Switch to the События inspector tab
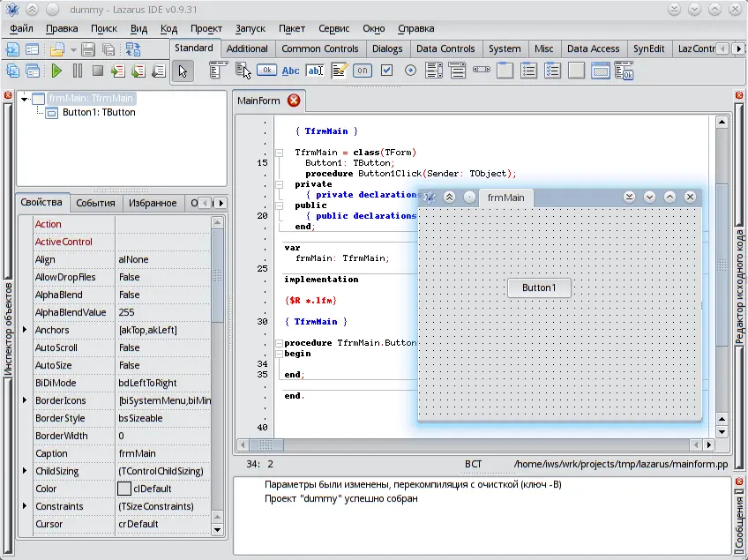Screen dimensions: 748x560 pyautogui.click(x=95, y=203)
